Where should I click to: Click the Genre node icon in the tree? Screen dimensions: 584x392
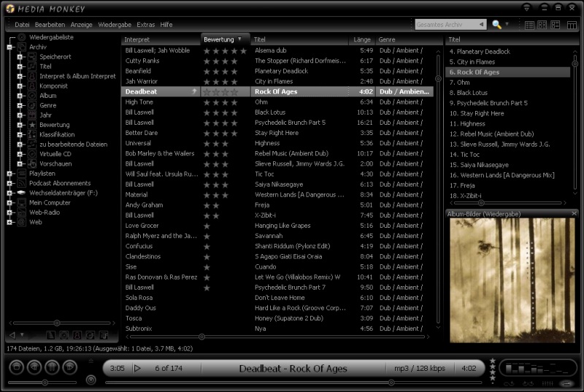click(x=32, y=105)
